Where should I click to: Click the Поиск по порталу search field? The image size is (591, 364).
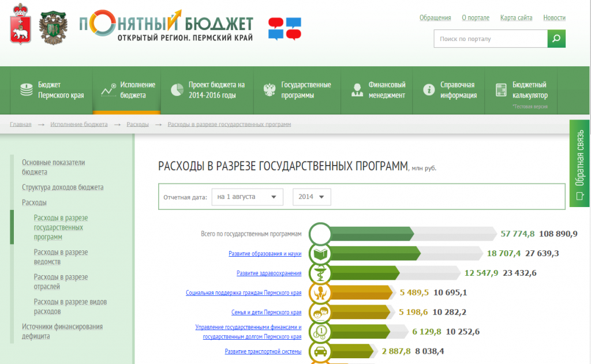click(491, 39)
